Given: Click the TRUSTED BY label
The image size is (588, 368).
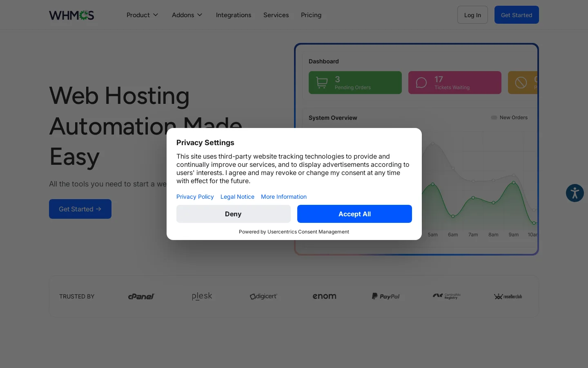Looking at the screenshot, I should [x=77, y=296].
